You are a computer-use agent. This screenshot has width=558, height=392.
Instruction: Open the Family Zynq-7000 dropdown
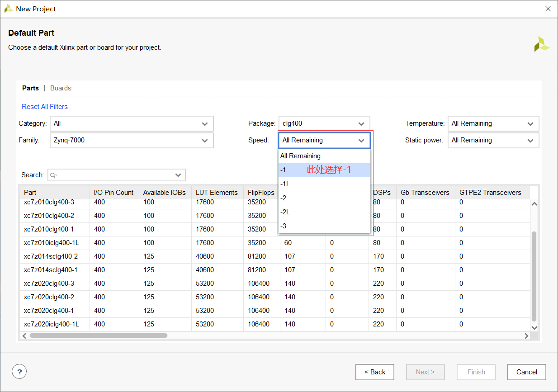pyautogui.click(x=132, y=140)
